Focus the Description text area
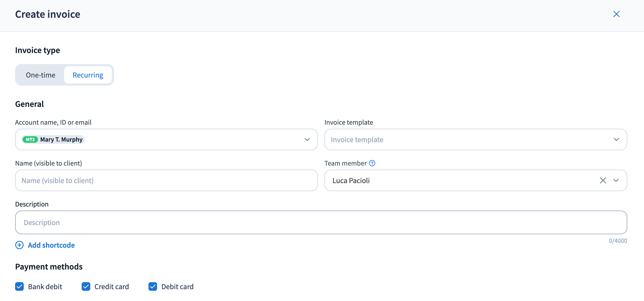644x301 pixels. 321,222
